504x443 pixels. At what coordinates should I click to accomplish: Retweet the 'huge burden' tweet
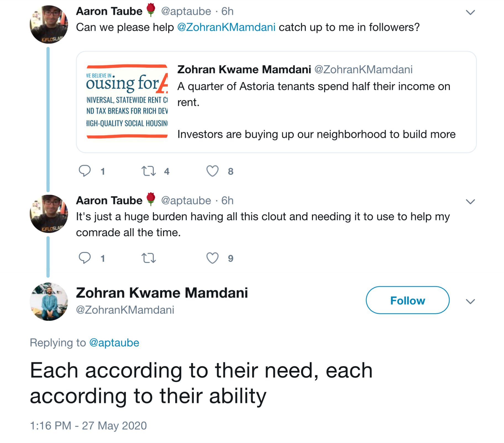tap(149, 258)
